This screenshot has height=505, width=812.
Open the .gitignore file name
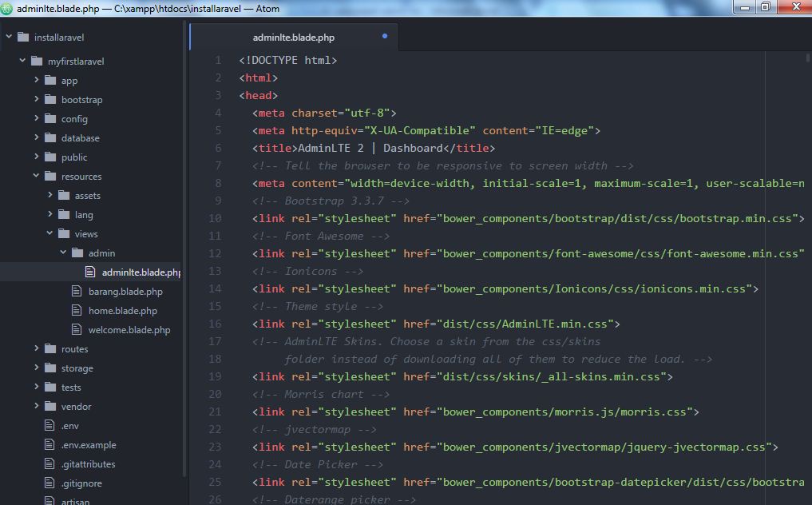pos(81,483)
